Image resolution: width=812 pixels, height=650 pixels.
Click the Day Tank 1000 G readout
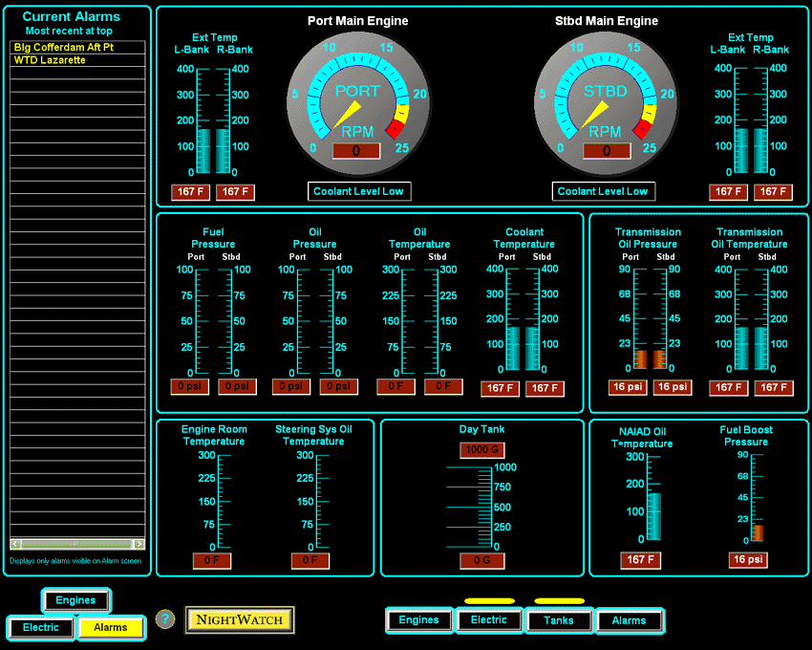[x=481, y=450]
